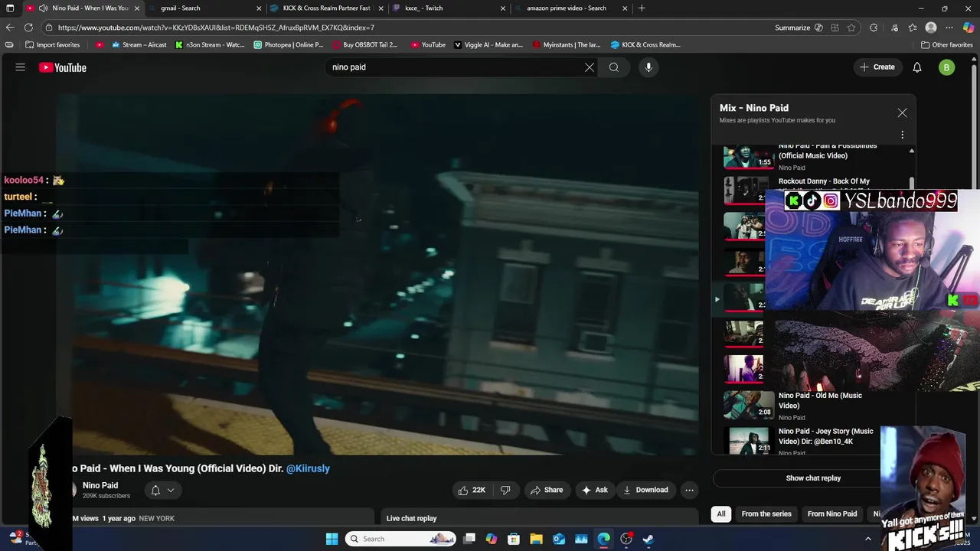Viewport: 980px width, 551px height.
Task: Open Task View on the taskbar
Action: tap(469, 539)
